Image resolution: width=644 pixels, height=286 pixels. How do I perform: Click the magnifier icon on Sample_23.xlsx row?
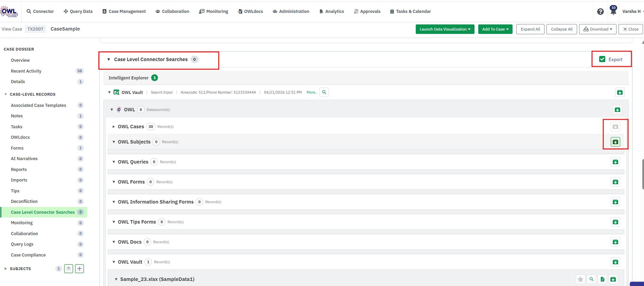tap(591, 279)
